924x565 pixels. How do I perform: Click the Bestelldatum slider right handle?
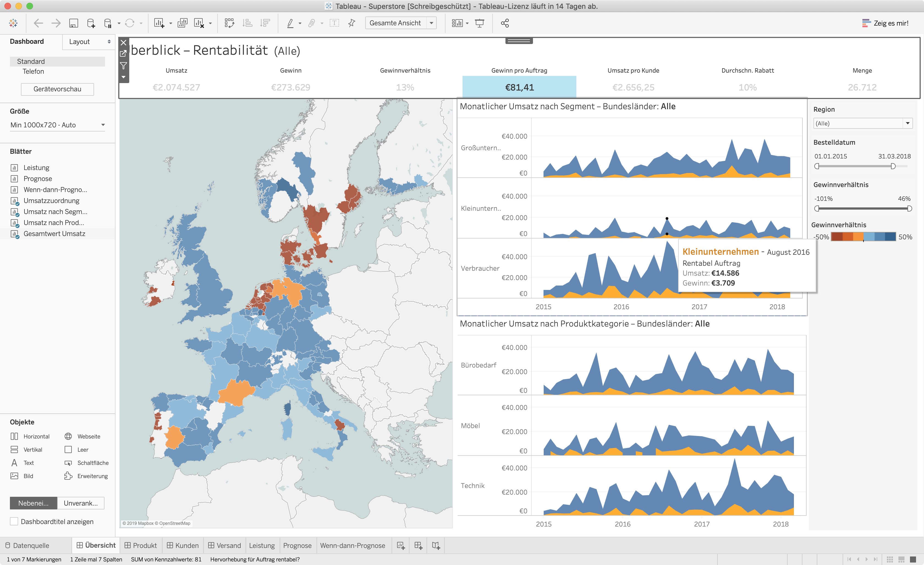coord(893,166)
